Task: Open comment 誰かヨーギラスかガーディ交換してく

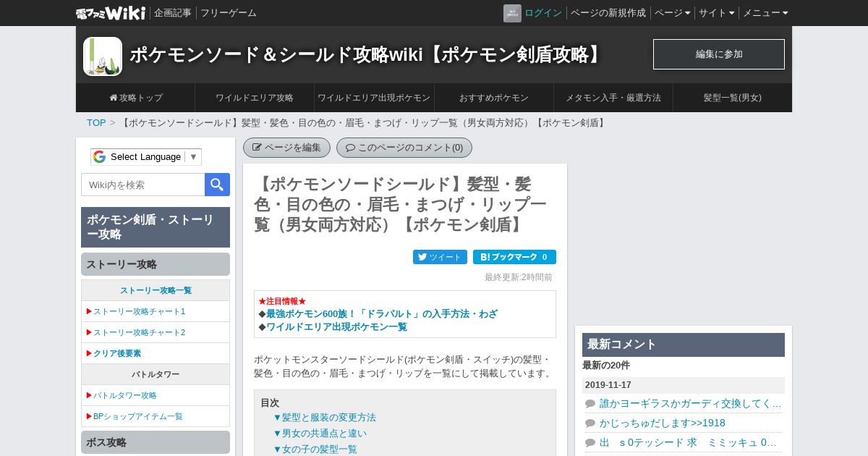Action: click(x=690, y=403)
